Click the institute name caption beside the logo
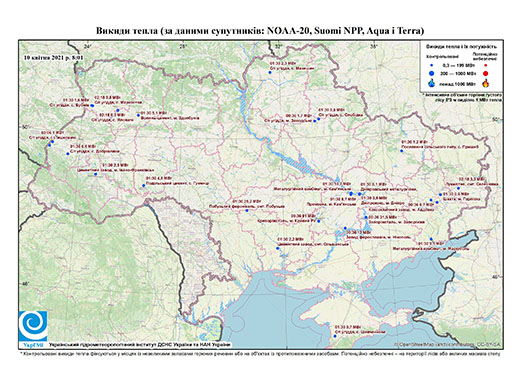520x368 pixels. pyautogui.click(x=140, y=344)
